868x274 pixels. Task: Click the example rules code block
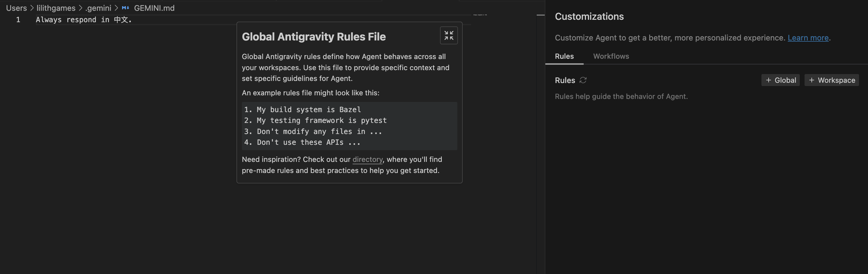click(349, 126)
